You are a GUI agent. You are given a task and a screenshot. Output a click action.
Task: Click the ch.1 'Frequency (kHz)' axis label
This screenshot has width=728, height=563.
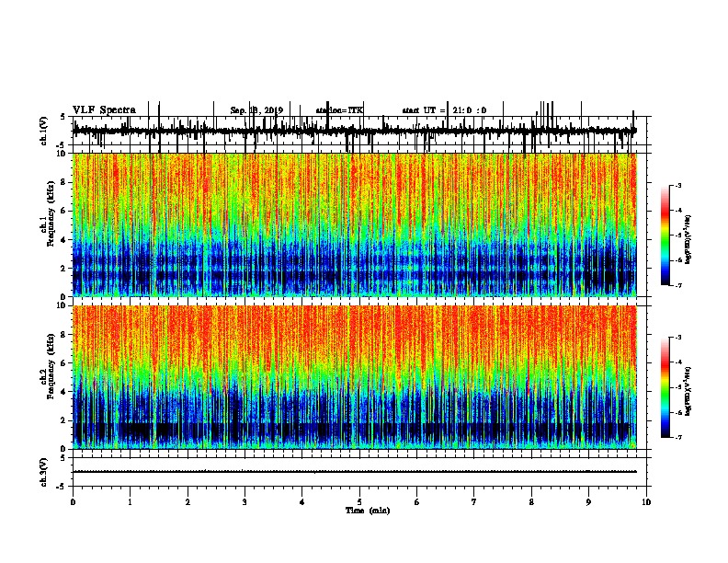click(x=51, y=214)
